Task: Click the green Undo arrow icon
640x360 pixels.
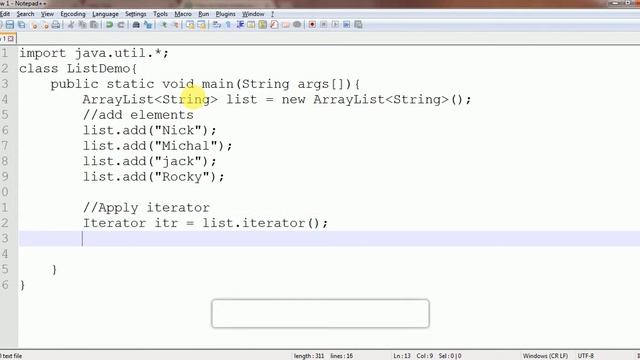Action: point(109,24)
